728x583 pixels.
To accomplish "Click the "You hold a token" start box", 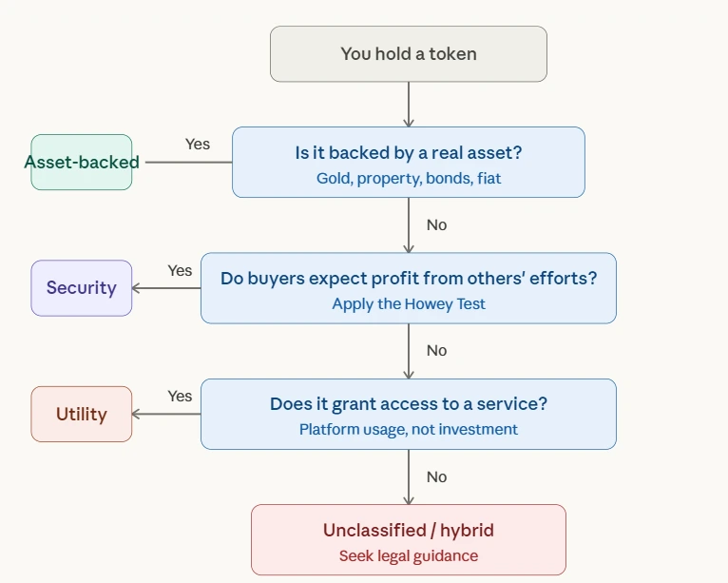I will coord(409,54).
